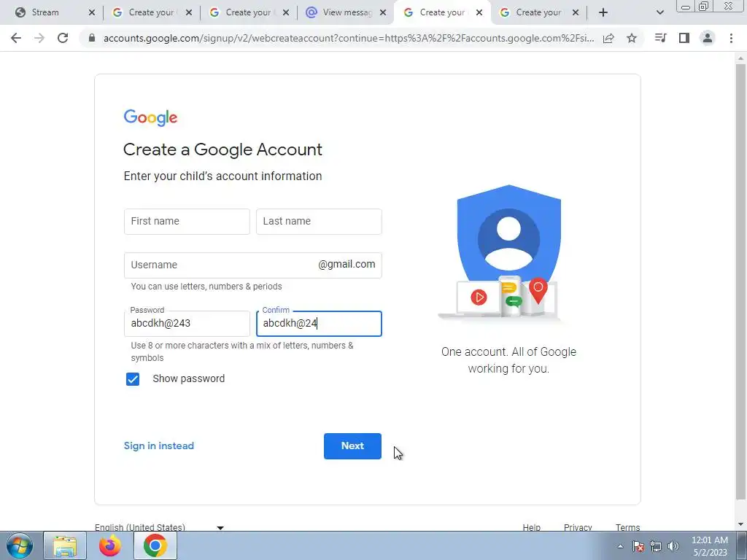Image resolution: width=747 pixels, height=560 pixels.
Task: Open the Chrome three-dot menu
Action: click(731, 38)
